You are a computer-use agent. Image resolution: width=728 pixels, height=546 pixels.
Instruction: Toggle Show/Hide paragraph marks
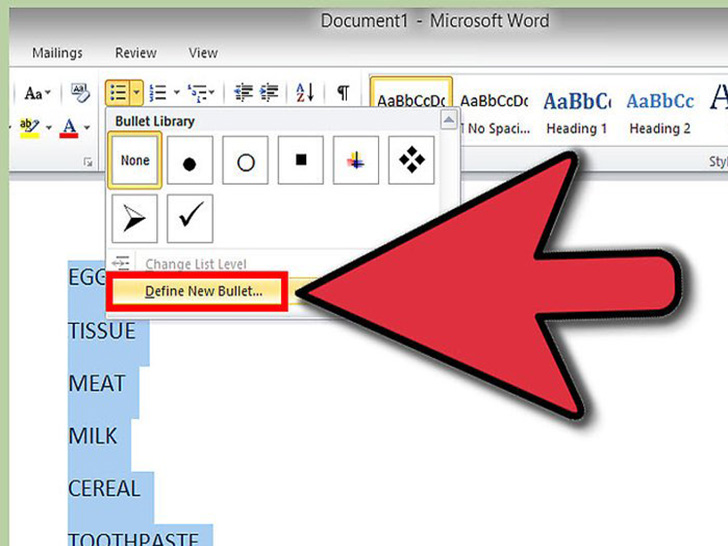[343, 92]
